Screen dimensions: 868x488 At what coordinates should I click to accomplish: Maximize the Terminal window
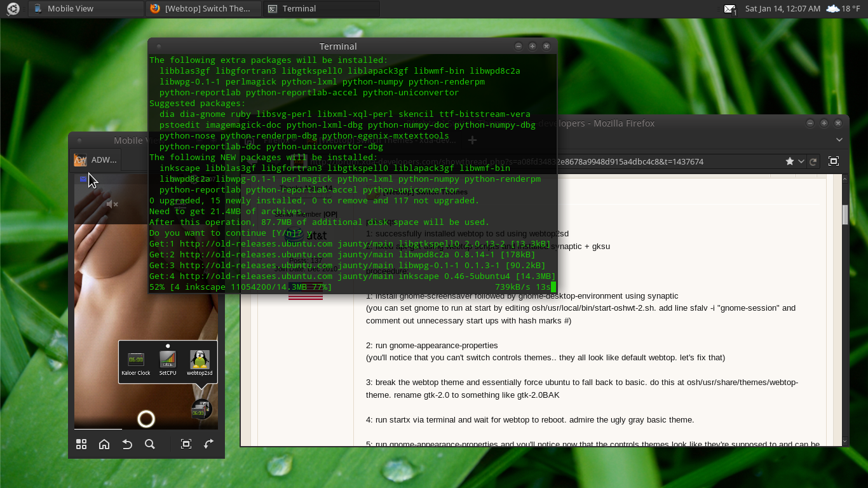point(532,46)
